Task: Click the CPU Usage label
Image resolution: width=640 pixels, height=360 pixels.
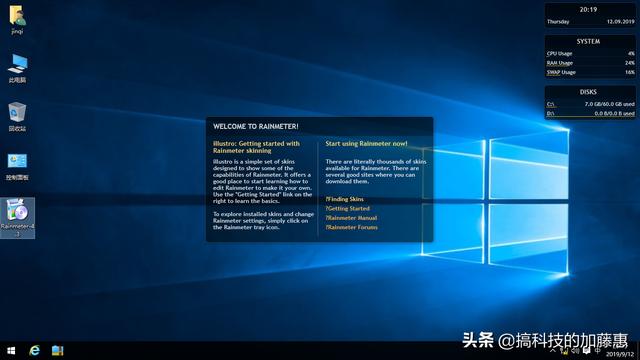Action: tap(559, 53)
